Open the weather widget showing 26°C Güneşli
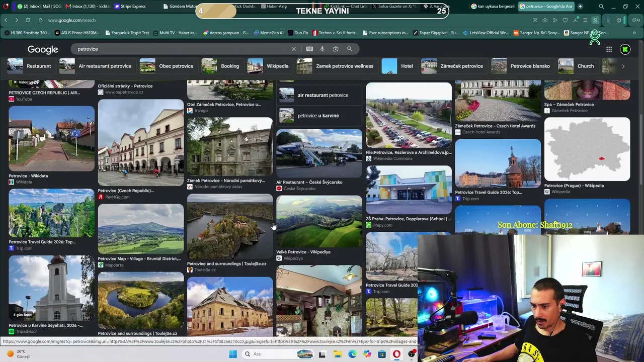 pyautogui.click(x=19, y=354)
